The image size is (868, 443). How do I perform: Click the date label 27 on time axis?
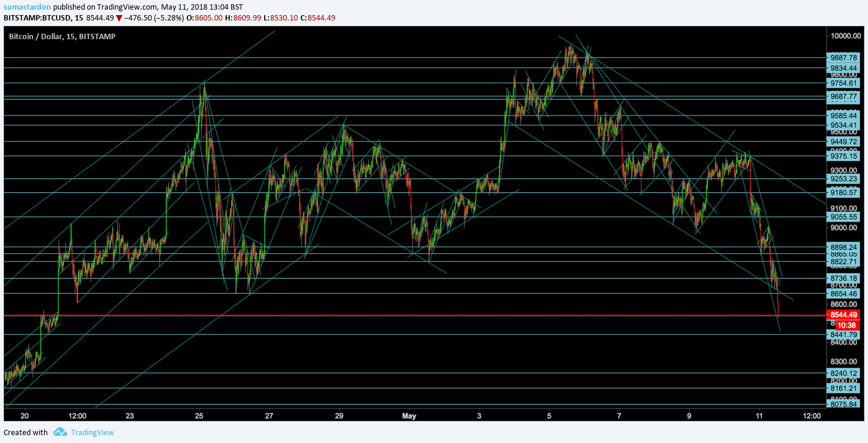point(269,416)
